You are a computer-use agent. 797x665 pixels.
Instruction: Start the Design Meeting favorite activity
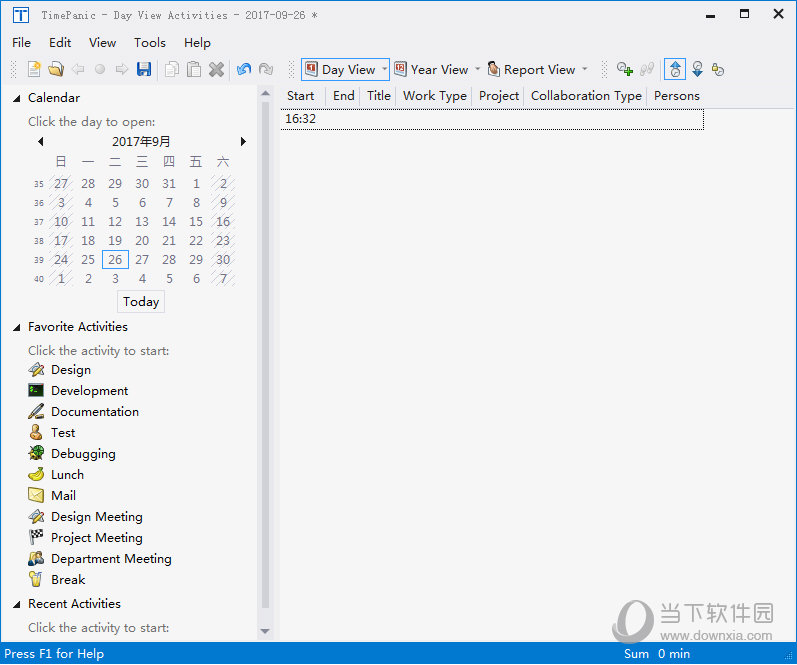point(85,517)
